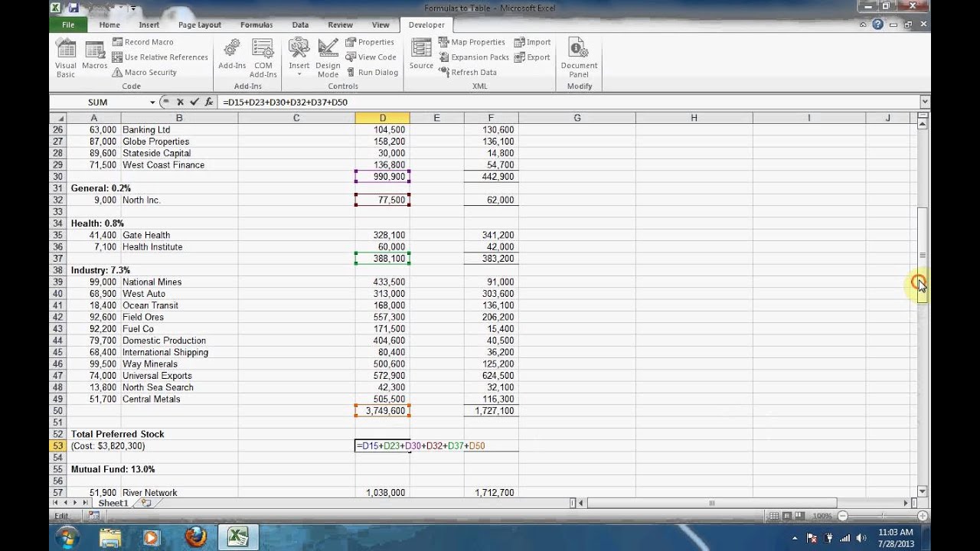Zoom in with plus button
The height and width of the screenshot is (551, 980).
pos(922,517)
